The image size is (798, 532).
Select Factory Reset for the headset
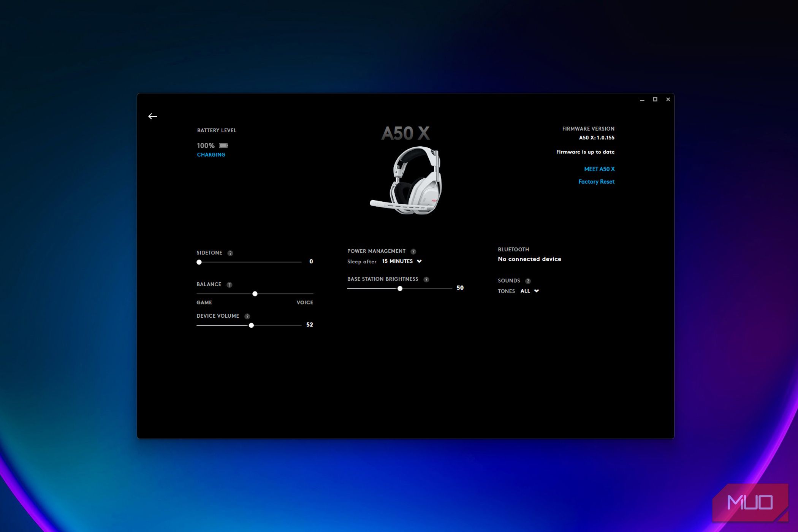[597, 181]
